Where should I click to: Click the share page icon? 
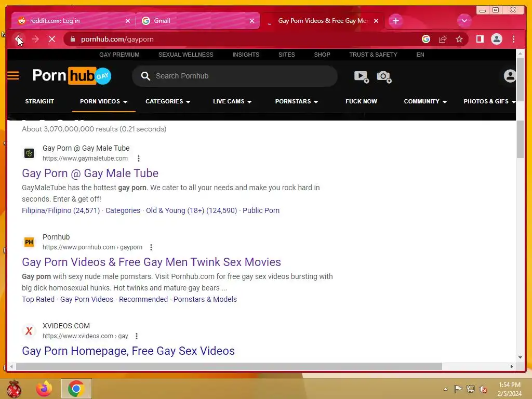point(443,39)
